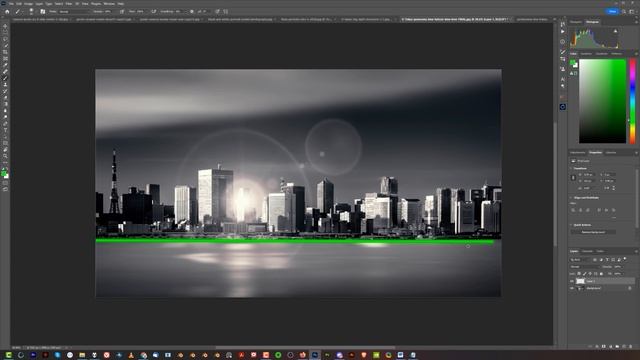Delete layer trash icon
Viewport: 640px width, 360px height.
coord(631,346)
